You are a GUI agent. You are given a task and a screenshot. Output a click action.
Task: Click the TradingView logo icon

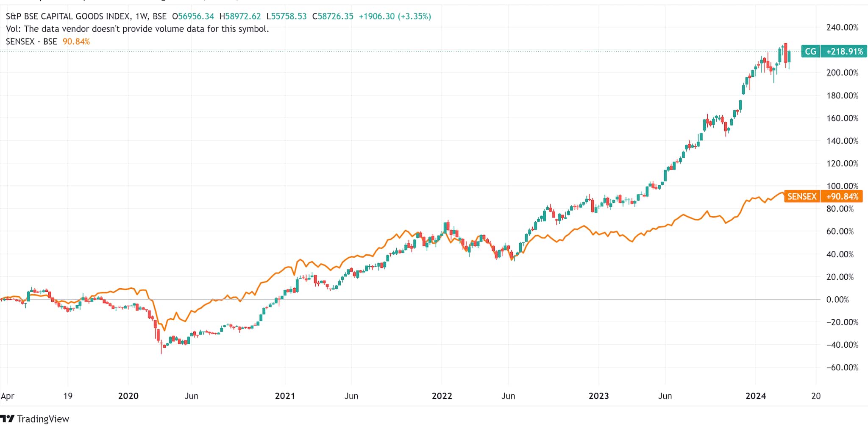coord(7,419)
